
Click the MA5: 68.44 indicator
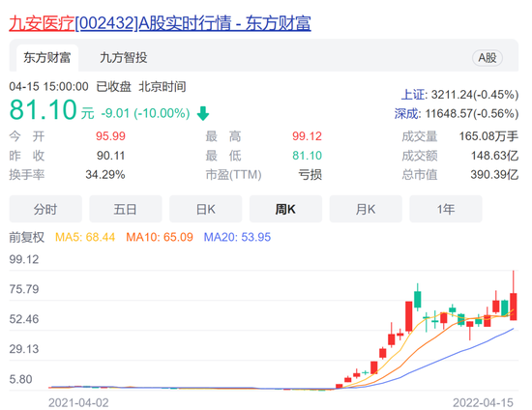[85, 237]
